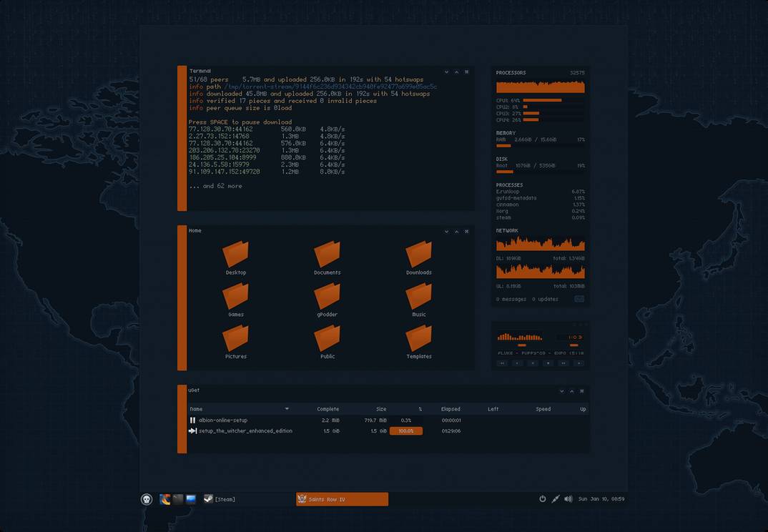The image size is (768, 532).
Task: Sort uGet list by Elapsed column
Action: click(451, 409)
